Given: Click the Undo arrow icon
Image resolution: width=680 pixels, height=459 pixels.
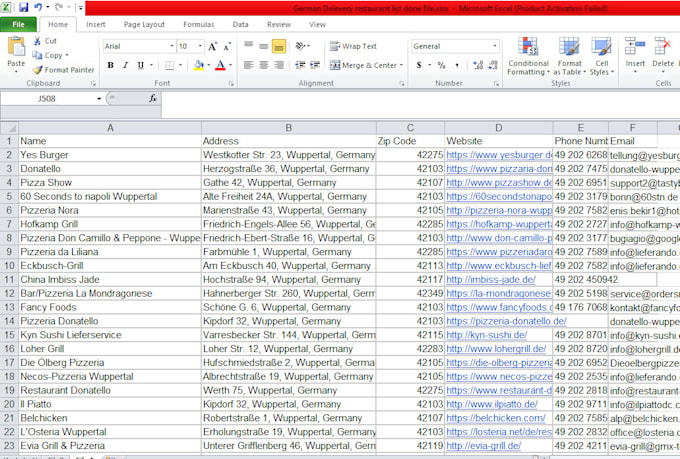Looking at the screenshot, I should pos(38,7).
